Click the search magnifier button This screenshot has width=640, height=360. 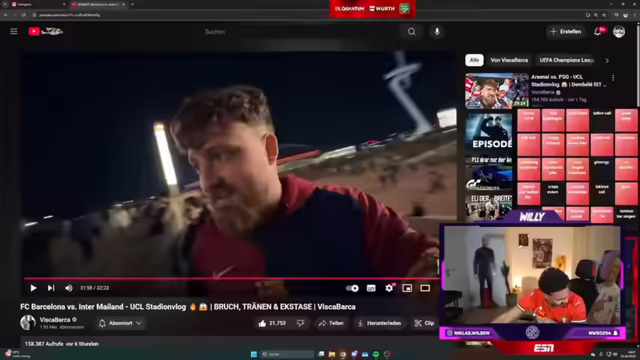(411, 32)
